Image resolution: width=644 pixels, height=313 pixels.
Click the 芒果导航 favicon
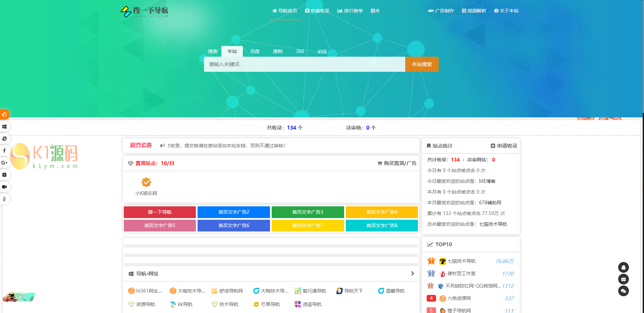click(256, 304)
